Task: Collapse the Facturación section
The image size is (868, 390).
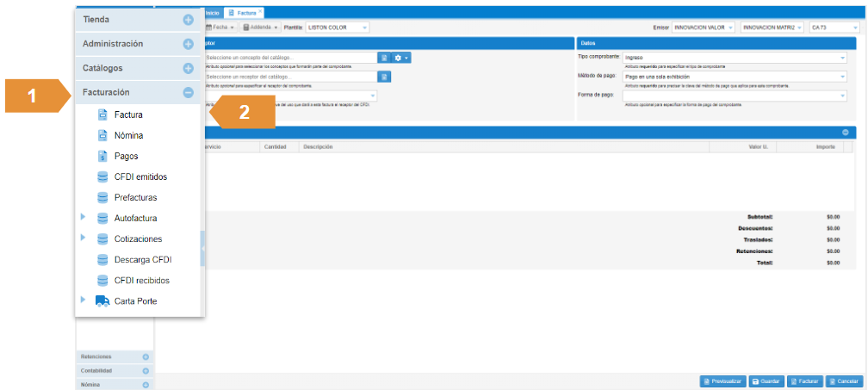Action: click(188, 92)
